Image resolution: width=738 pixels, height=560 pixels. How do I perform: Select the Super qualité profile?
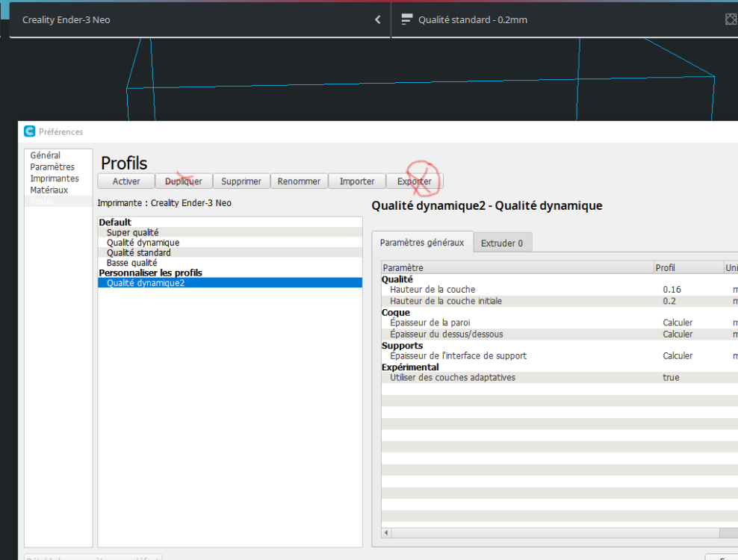tap(230, 232)
